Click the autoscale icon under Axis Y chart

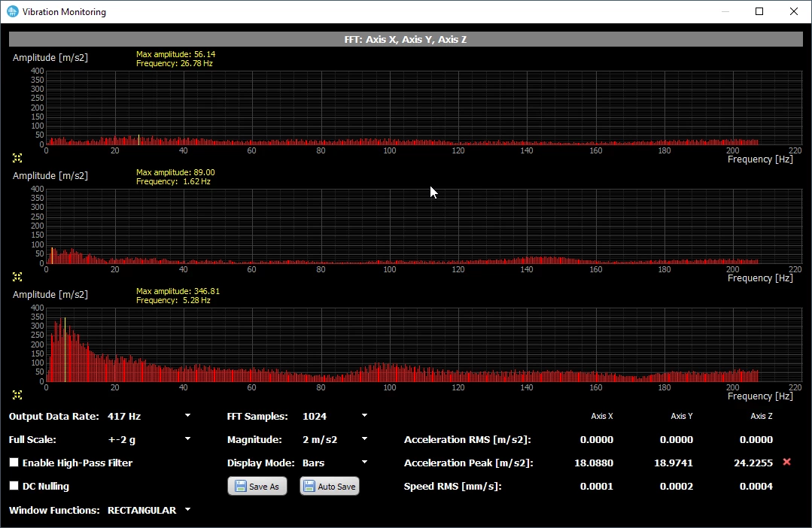(17, 277)
